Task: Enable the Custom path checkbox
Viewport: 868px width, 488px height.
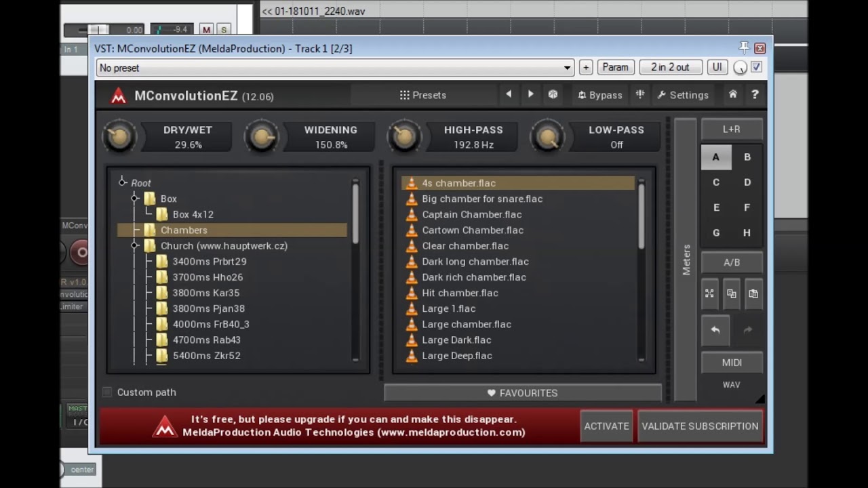Action: click(x=107, y=392)
